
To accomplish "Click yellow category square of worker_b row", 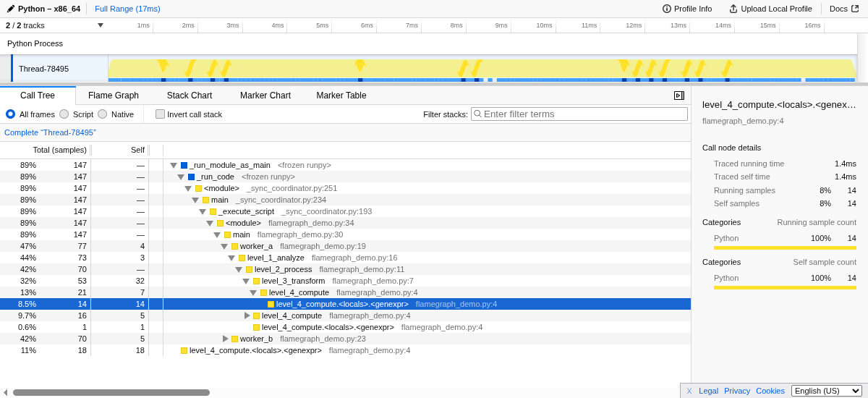I will pos(234,339).
